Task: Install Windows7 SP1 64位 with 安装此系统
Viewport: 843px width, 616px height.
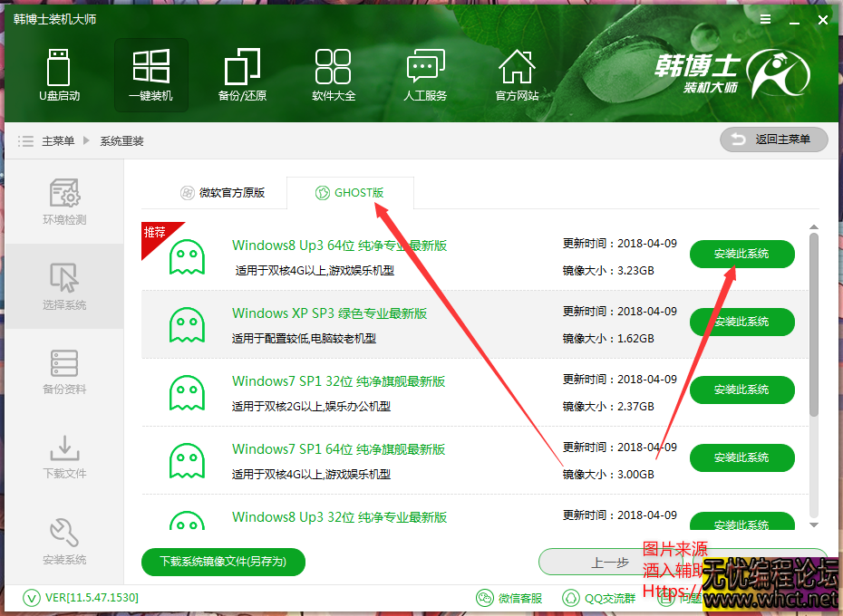Action: [741, 457]
